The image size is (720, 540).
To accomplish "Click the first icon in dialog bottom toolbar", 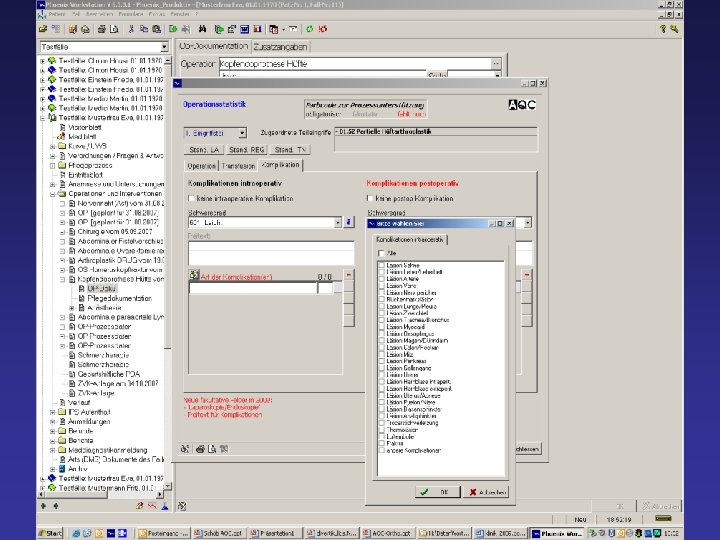I will click(x=185, y=449).
